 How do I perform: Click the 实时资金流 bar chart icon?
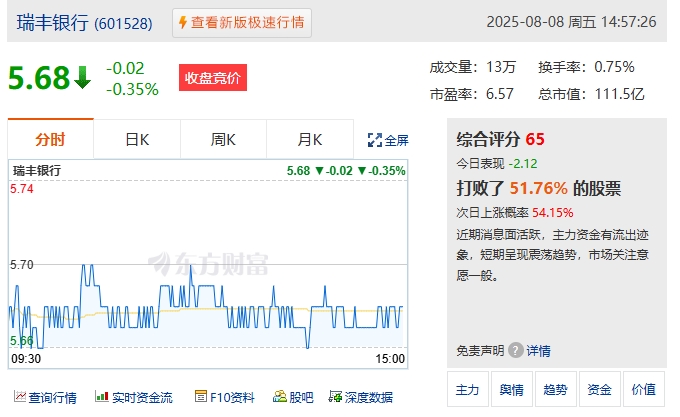(x=101, y=396)
